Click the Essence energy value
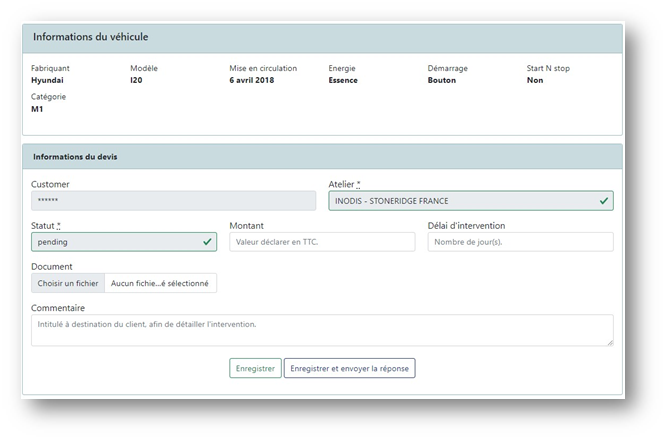 click(343, 81)
